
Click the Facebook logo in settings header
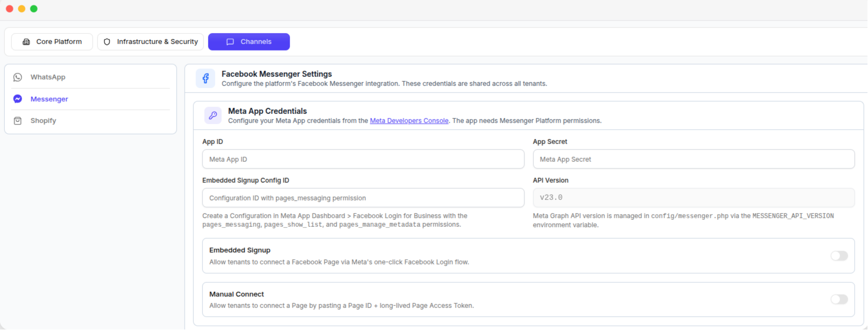pos(206,78)
